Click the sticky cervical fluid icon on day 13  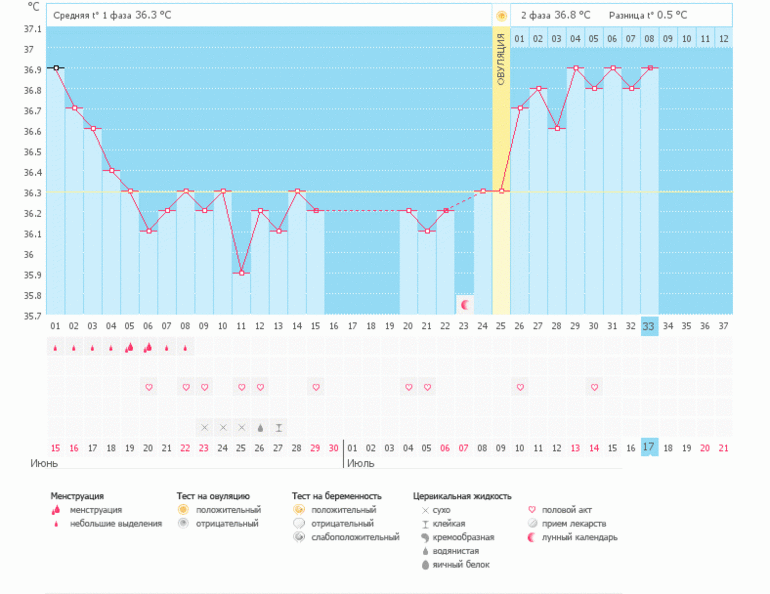[278, 427]
